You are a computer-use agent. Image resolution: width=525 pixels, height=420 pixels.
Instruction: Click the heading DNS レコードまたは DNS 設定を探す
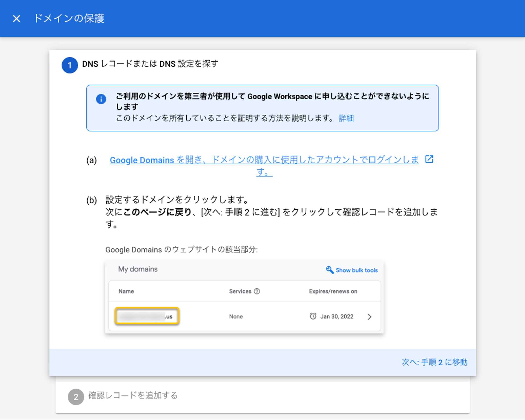point(150,64)
